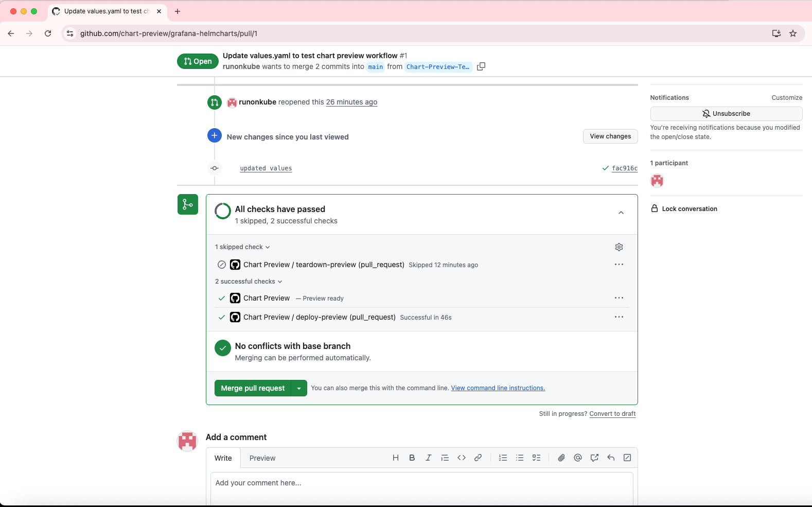This screenshot has height=507, width=812.
Task: Click the install app icon in address bar
Action: point(776,33)
